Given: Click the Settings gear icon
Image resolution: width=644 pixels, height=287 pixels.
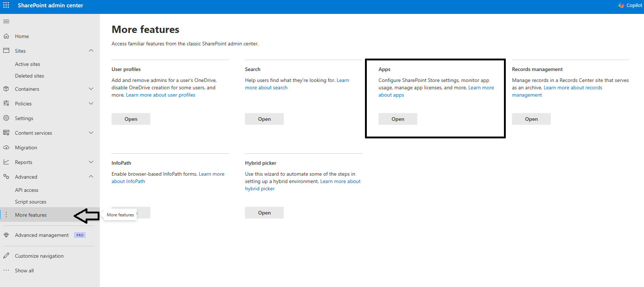Looking at the screenshot, I should coord(6,118).
